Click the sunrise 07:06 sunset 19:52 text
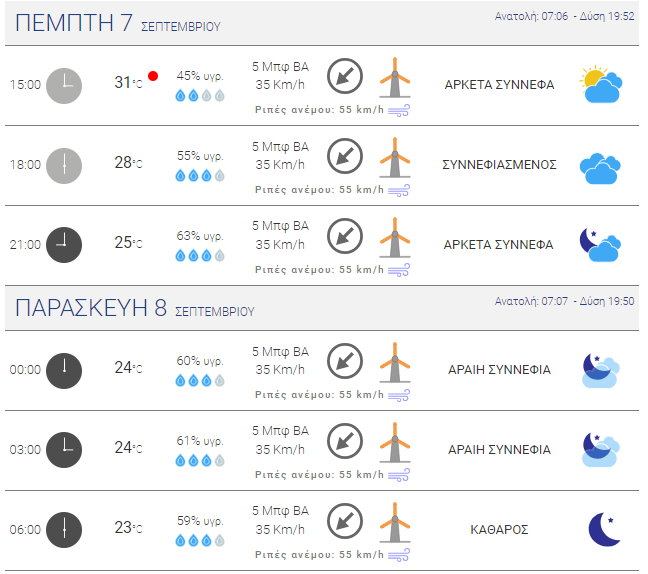Viewport: 648px width, 574px height. coord(565,16)
